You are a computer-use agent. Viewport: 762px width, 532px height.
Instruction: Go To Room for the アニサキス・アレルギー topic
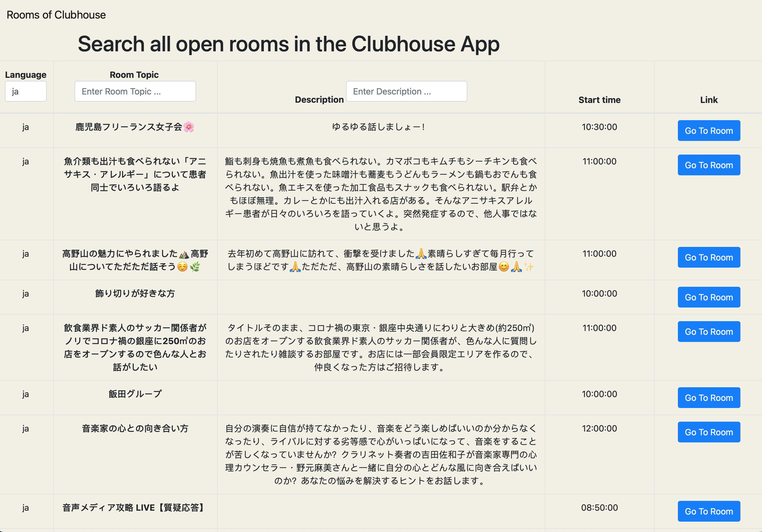(x=708, y=165)
